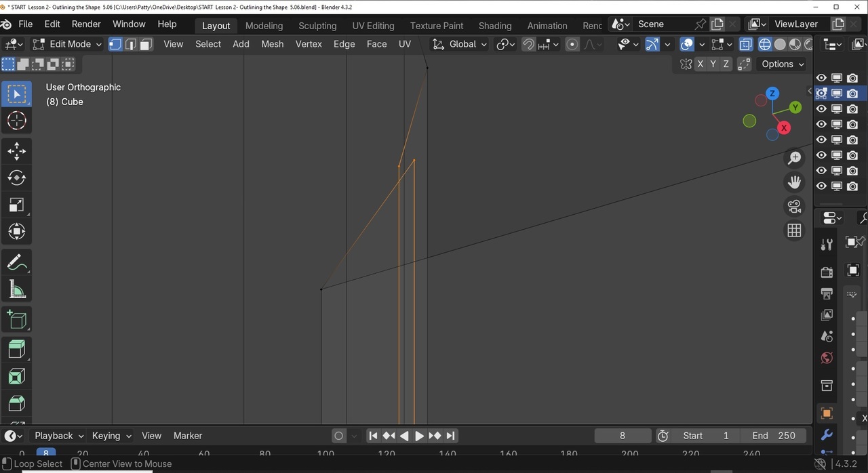Open Global transform orientation dropdown
Viewport: 868px width, 473px height.
click(460, 44)
